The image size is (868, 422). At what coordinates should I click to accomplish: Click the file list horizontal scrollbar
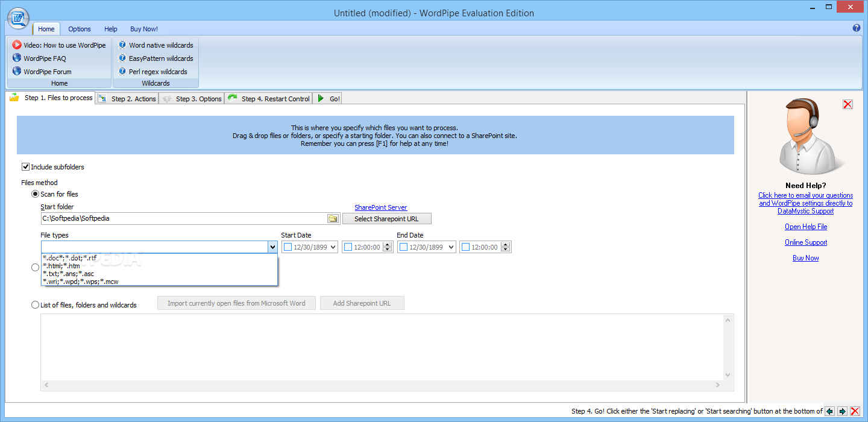382,385
